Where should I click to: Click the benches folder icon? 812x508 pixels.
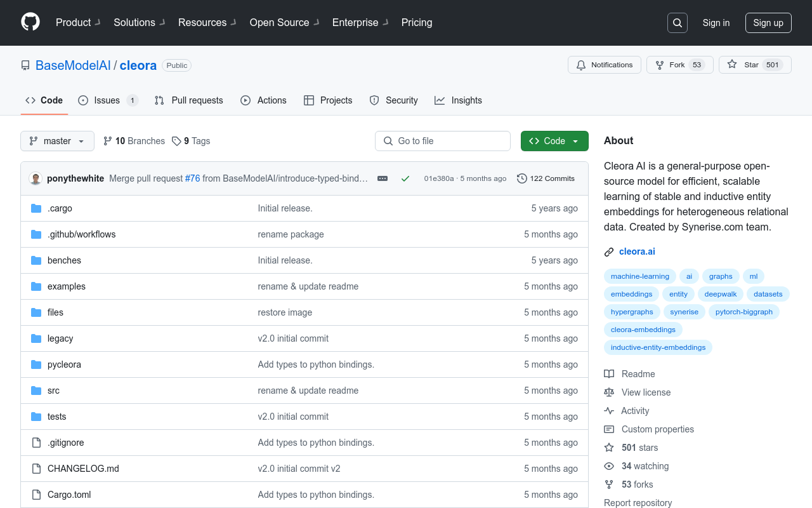(x=36, y=260)
